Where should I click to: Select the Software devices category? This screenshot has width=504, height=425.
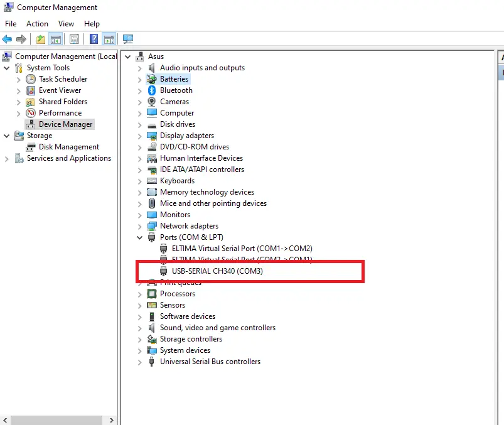pos(188,316)
